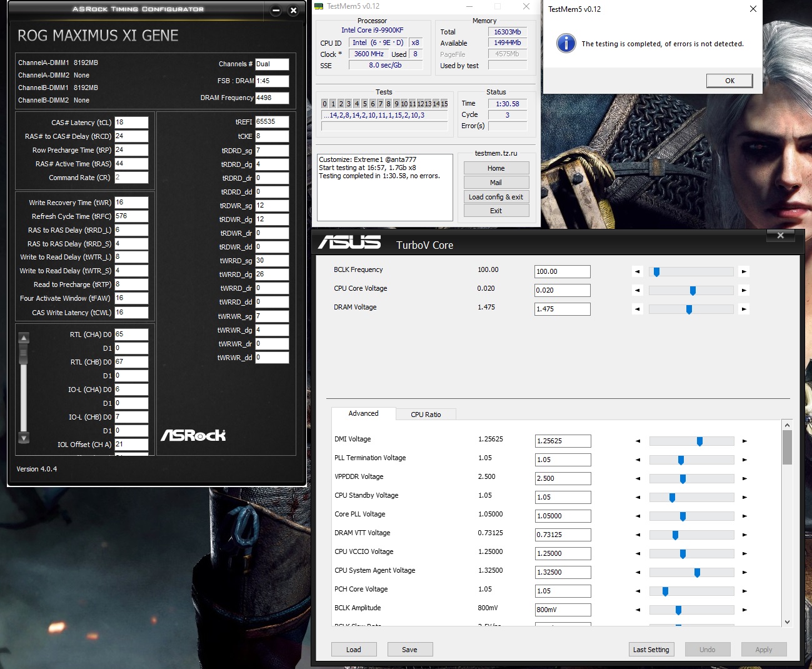
Task: Click OK in the testing completed dialog
Action: [x=729, y=81]
